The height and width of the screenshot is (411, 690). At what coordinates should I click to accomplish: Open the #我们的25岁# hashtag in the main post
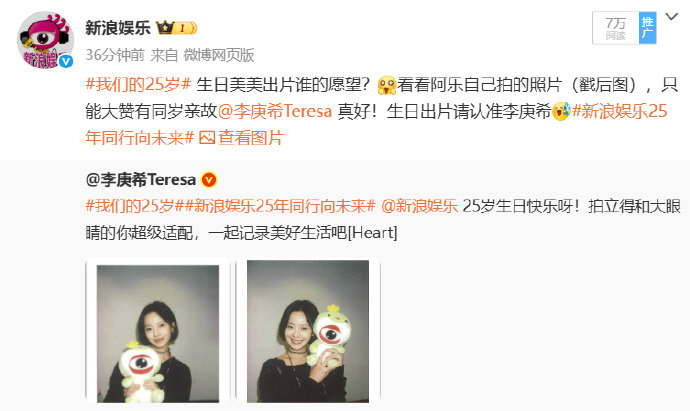tap(138, 84)
